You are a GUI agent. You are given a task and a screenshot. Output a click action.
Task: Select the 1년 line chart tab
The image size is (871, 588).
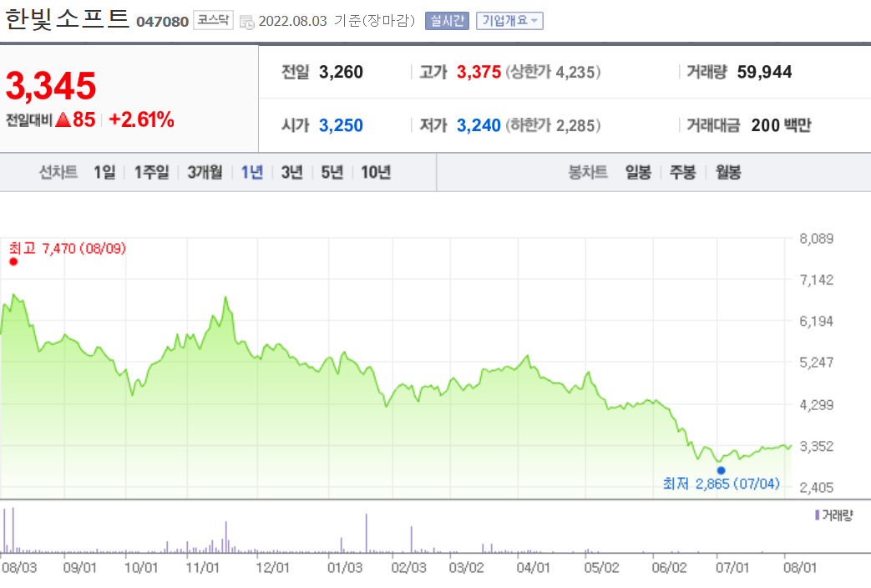(251, 172)
